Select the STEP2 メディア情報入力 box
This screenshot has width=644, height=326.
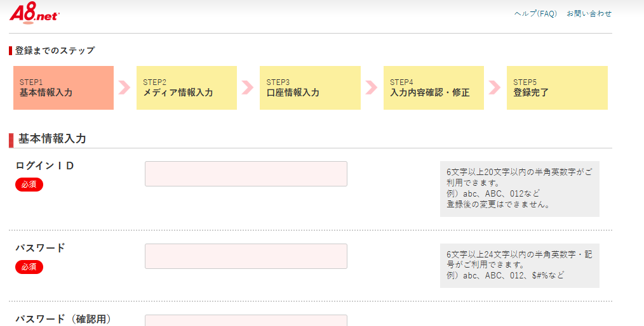pos(187,88)
